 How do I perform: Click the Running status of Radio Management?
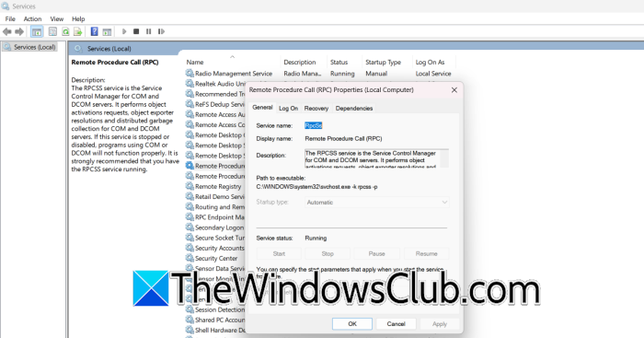click(342, 73)
